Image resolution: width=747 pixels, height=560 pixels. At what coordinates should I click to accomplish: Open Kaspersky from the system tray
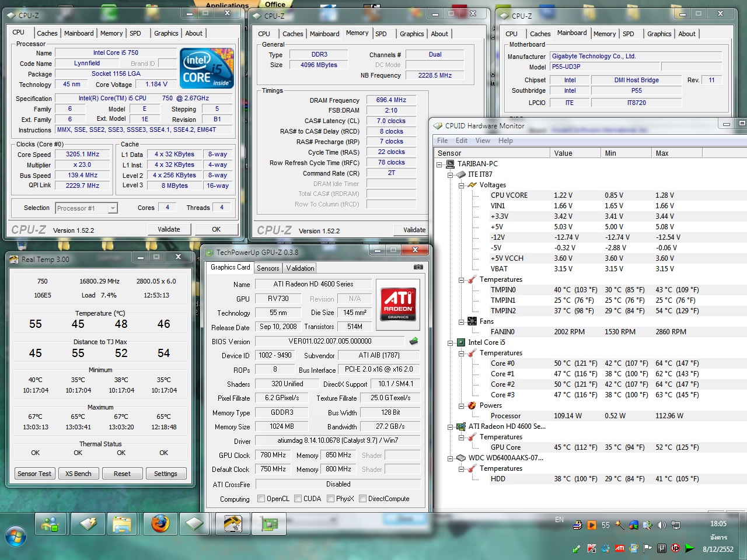click(x=592, y=548)
